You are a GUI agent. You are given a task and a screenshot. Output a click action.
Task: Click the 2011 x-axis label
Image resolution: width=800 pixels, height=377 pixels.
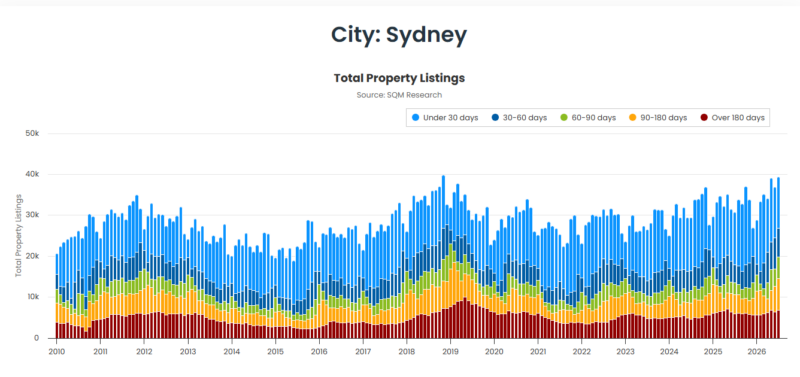click(101, 352)
